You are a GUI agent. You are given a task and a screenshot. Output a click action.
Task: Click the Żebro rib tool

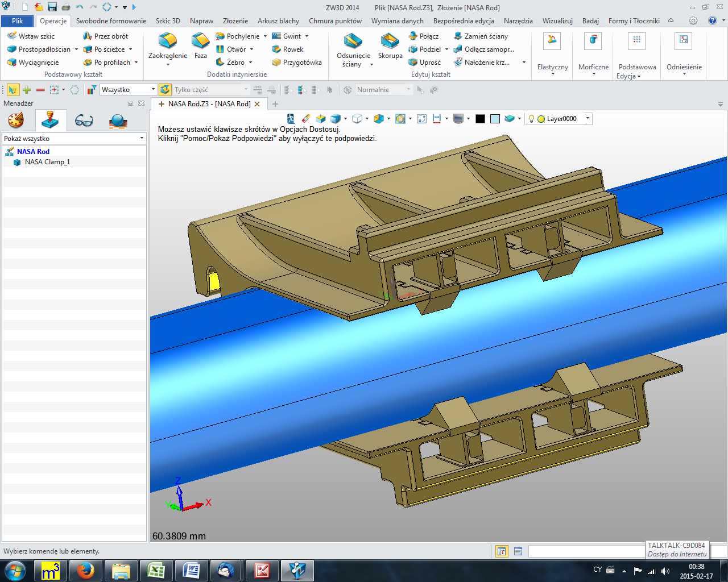pyautogui.click(x=230, y=62)
